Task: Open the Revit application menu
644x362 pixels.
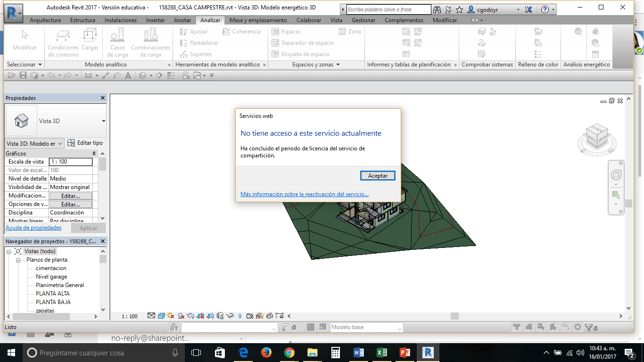Action: point(13,13)
